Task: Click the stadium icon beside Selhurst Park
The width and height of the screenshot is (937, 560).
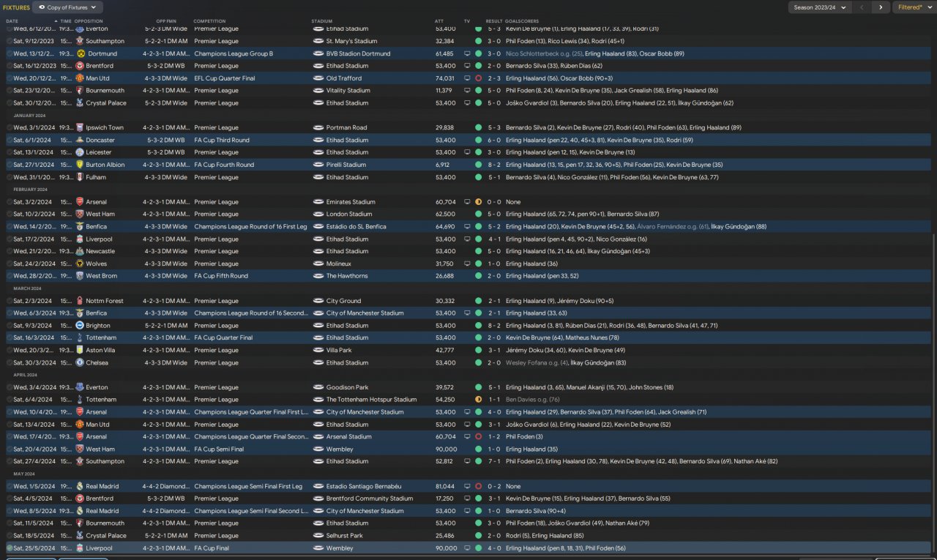Action: click(x=318, y=535)
